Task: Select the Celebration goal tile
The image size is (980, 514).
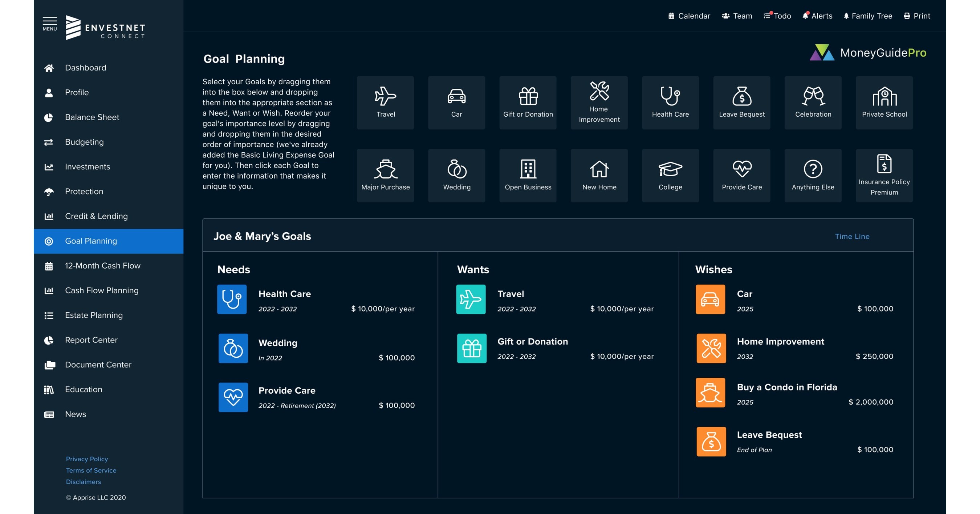Action: pos(813,103)
